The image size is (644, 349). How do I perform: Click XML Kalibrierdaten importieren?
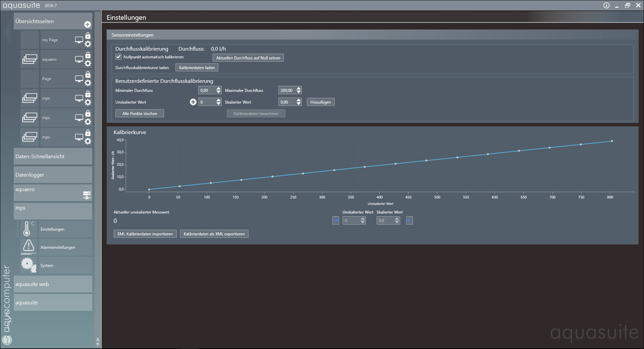click(145, 234)
